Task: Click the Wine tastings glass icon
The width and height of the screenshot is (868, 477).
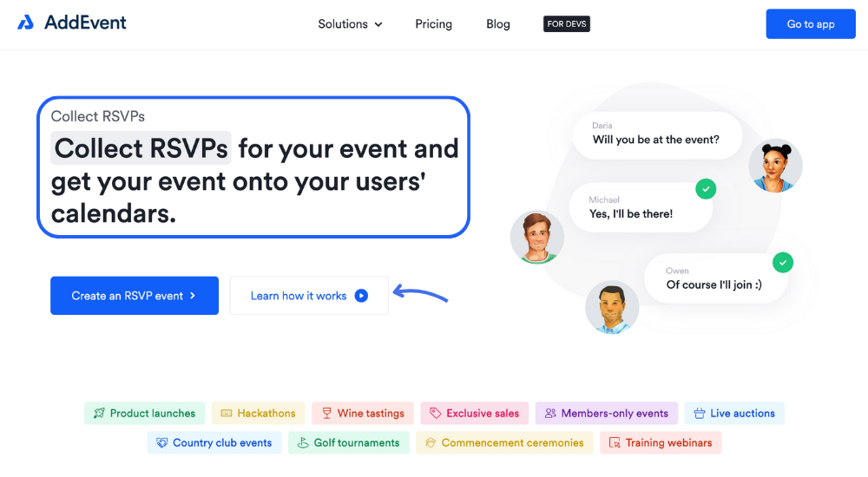Action: (x=327, y=414)
